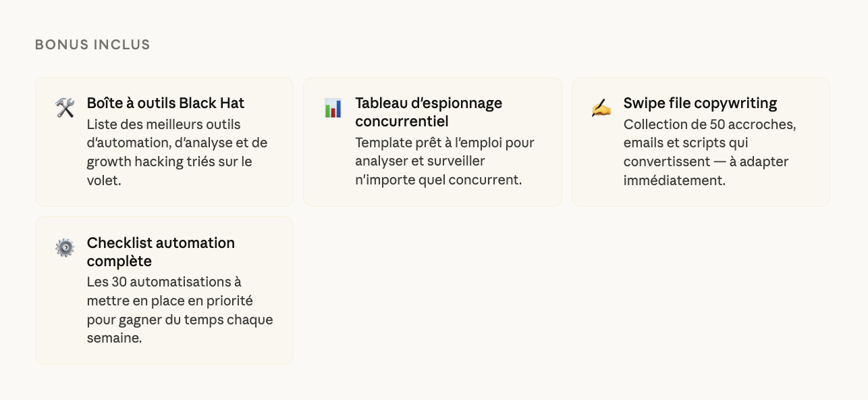Click the word 'semaine' in the checklist description

coord(113,338)
